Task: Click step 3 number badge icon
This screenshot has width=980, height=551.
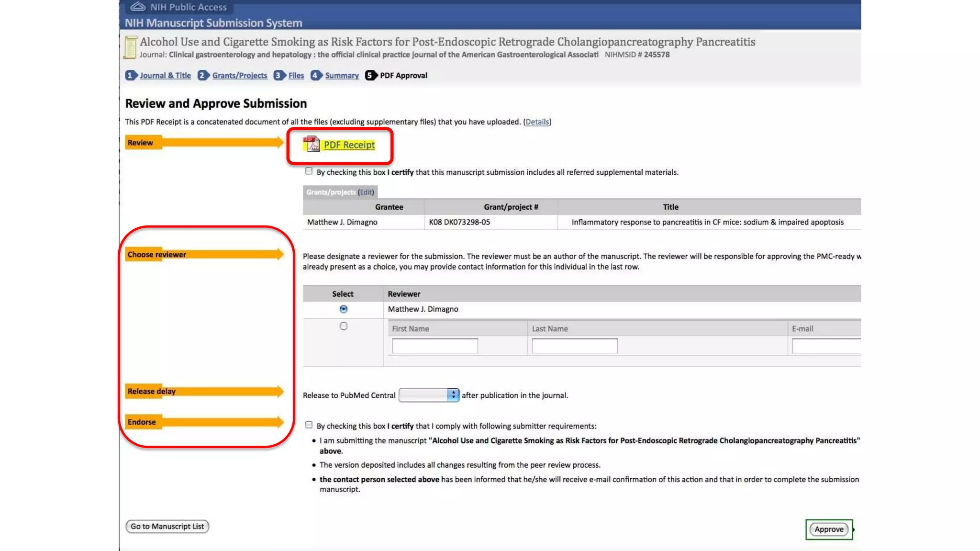Action: 279,75
